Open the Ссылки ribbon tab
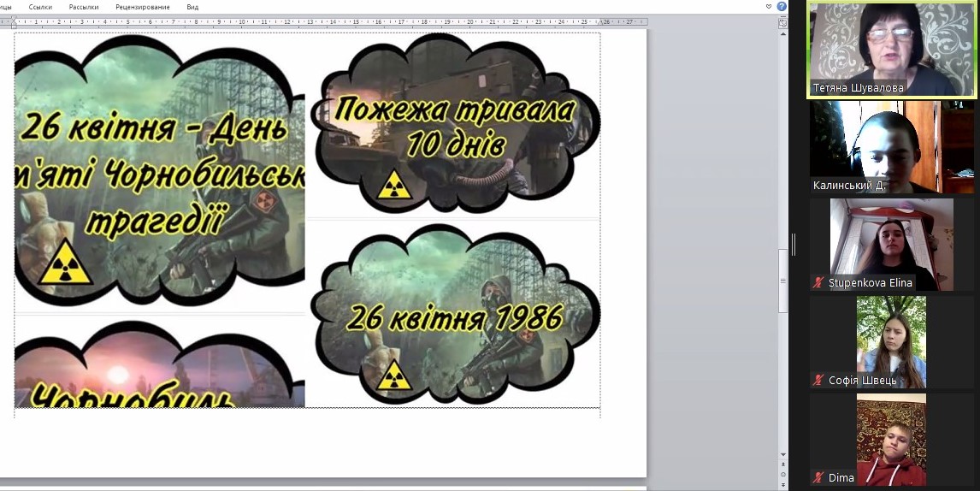This screenshot has width=980, height=491. (41, 7)
